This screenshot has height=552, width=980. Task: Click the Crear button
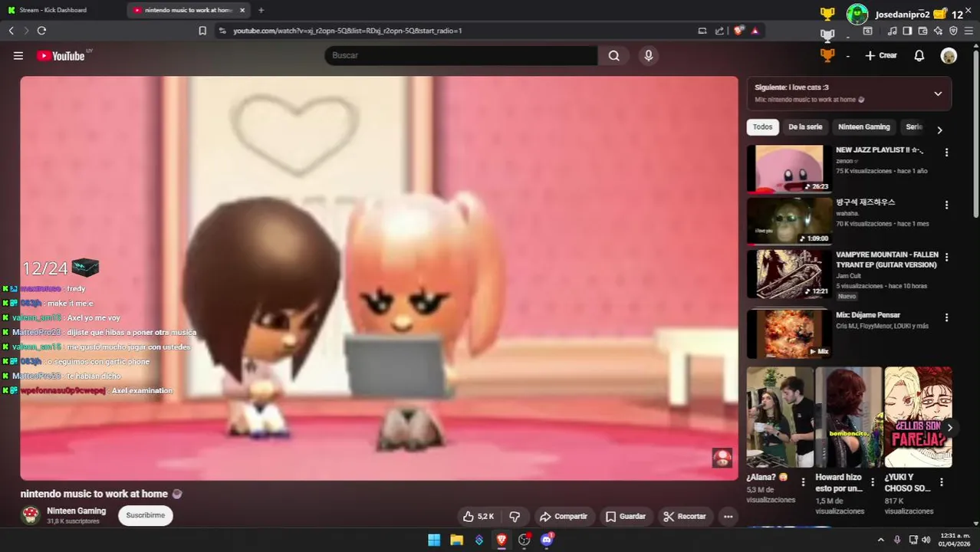[x=881, y=56]
